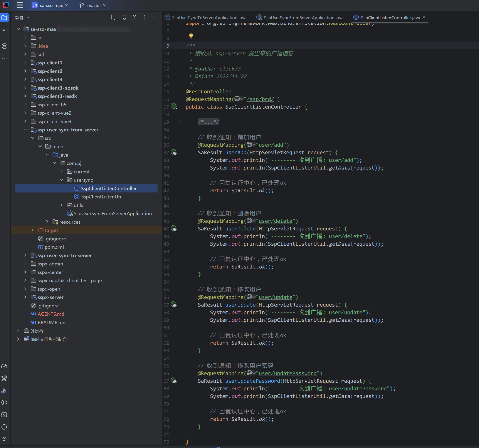Select ssp-user-sync-to-server module
The height and width of the screenshot is (448, 479).
coord(65,255)
